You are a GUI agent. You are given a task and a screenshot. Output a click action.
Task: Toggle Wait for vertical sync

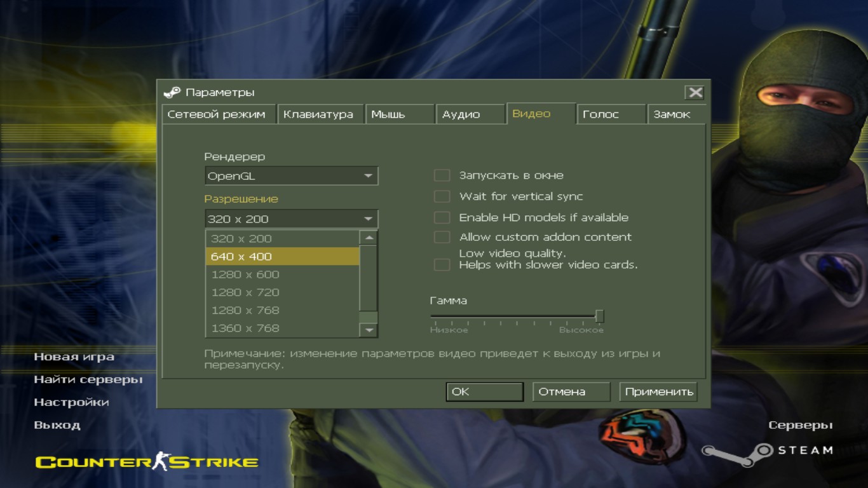442,196
